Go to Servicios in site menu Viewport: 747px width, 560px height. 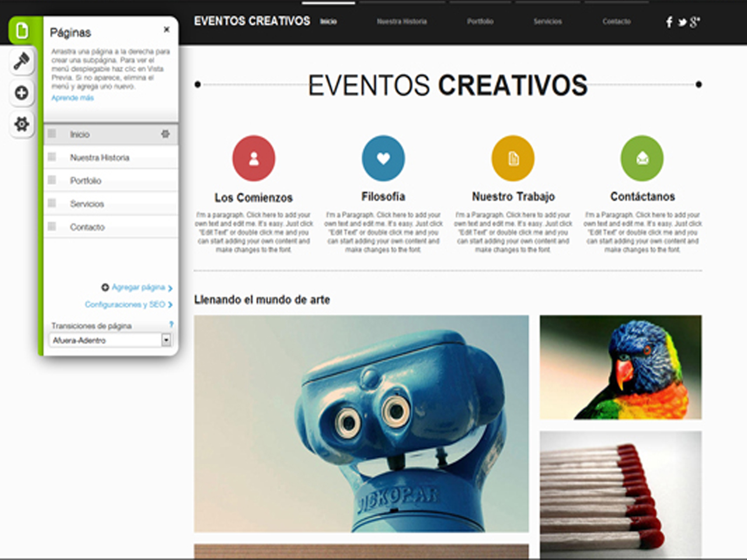[547, 22]
